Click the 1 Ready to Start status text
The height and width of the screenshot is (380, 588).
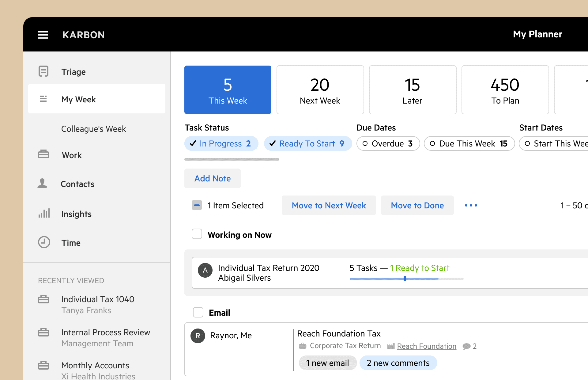420,268
